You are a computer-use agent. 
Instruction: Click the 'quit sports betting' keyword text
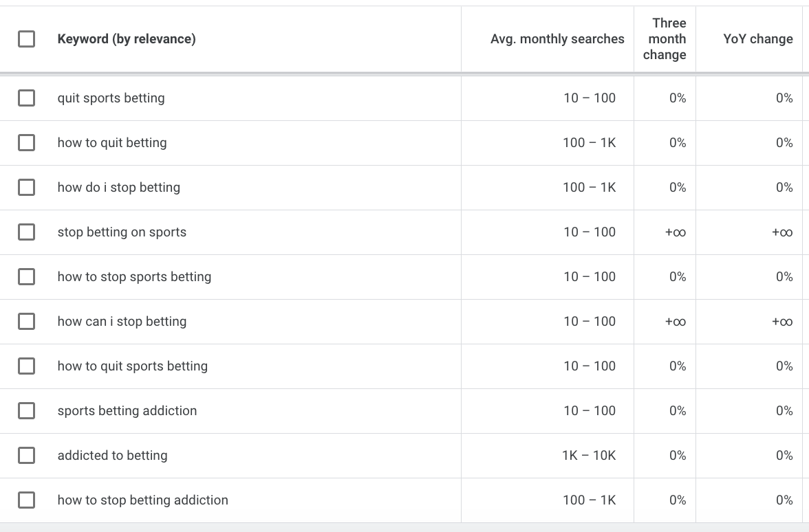coord(111,98)
